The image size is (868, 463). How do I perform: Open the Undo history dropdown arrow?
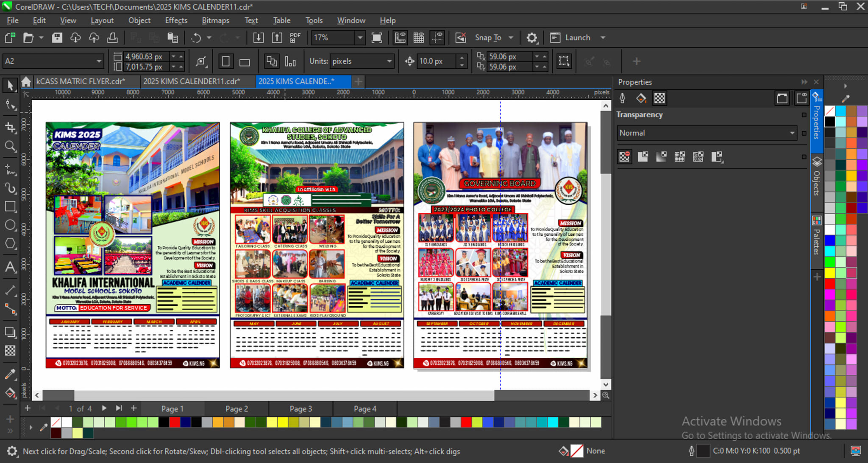coord(209,38)
